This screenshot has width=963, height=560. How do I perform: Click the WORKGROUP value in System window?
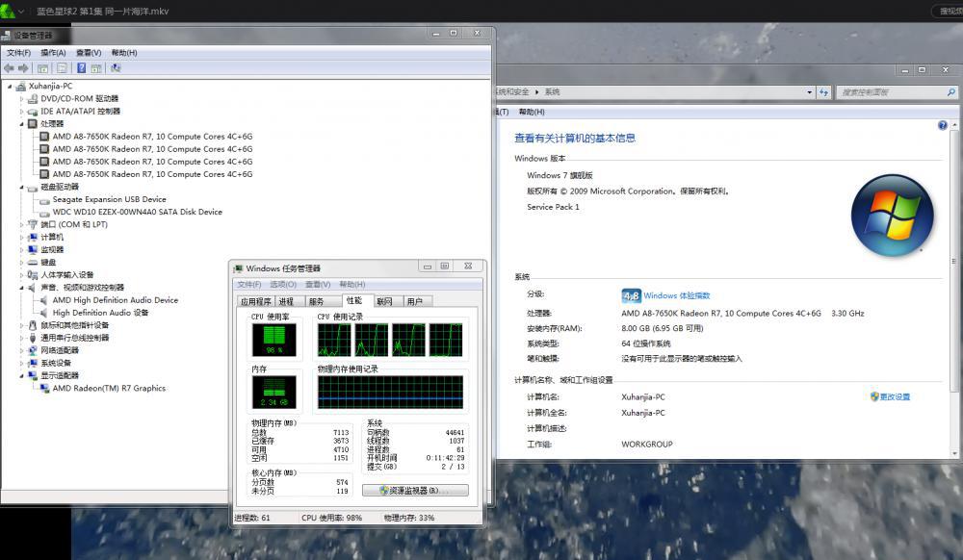pos(647,445)
